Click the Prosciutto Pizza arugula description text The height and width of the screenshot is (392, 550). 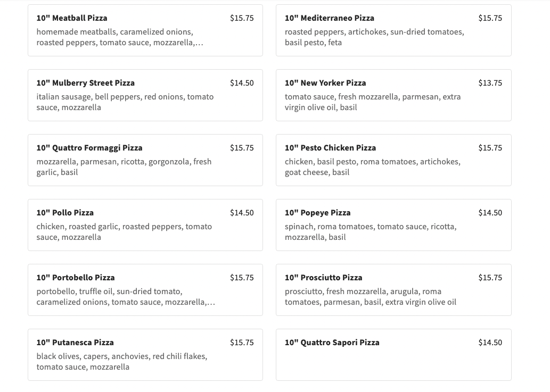[370, 297]
